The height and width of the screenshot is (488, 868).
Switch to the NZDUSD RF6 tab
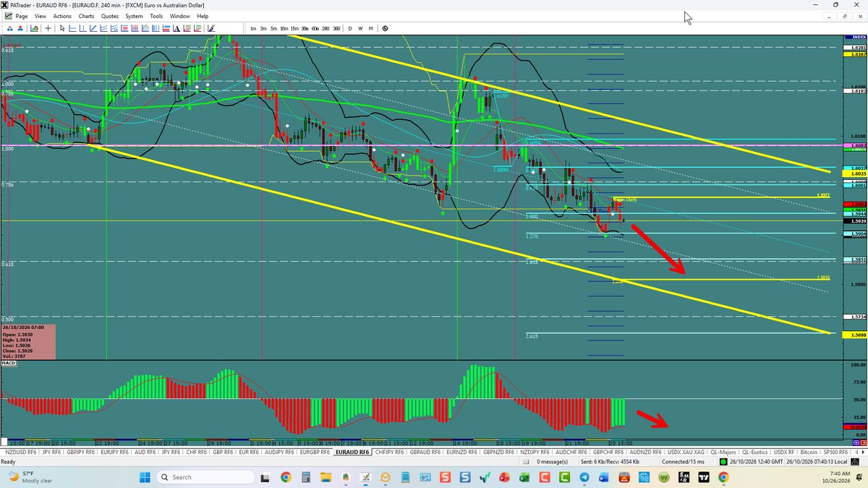tap(21, 452)
